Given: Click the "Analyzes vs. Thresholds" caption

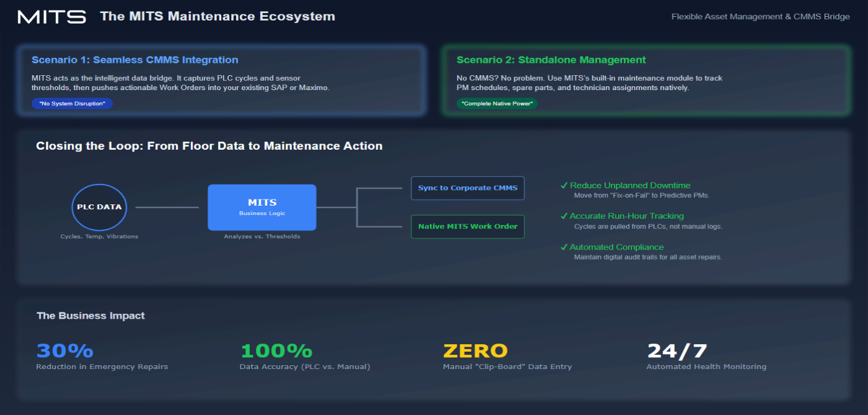Looking at the screenshot, I should 262,237.
